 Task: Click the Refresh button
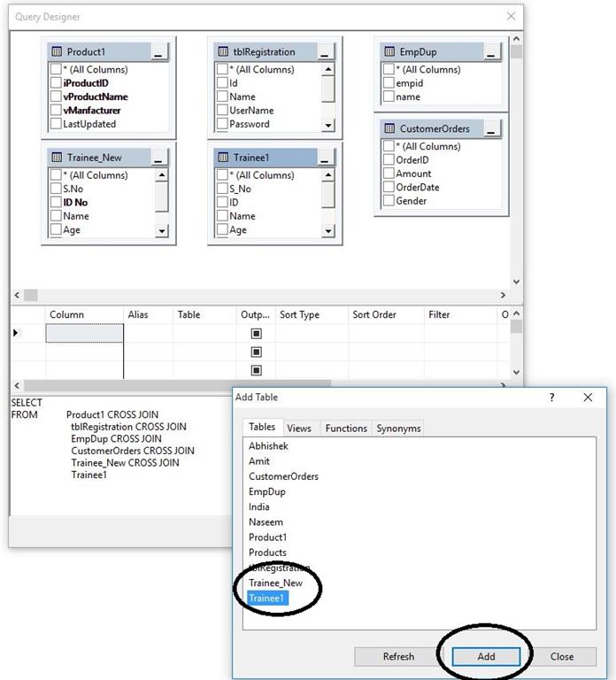tap(398, 657)
